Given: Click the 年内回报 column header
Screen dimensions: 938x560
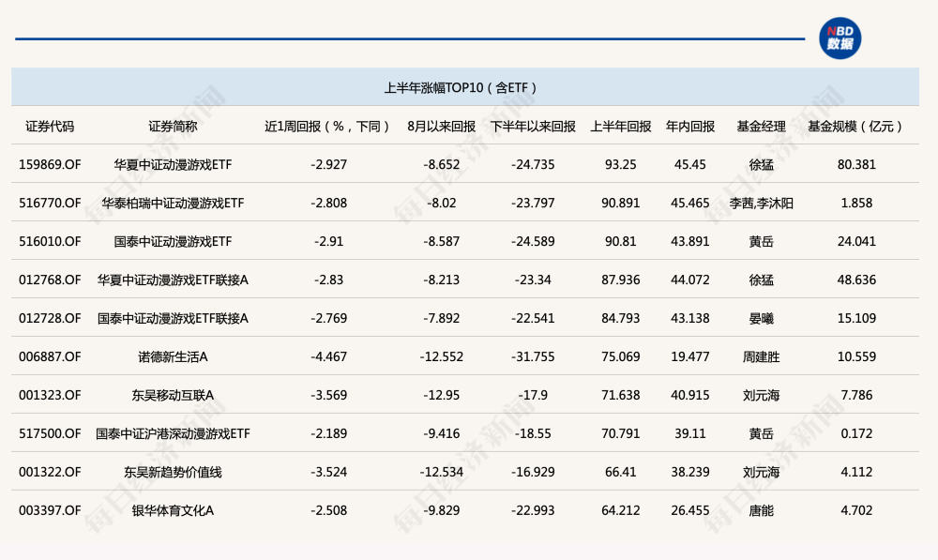Looking at the screenshot, I should pyautogui.click(x=690, y=127).
